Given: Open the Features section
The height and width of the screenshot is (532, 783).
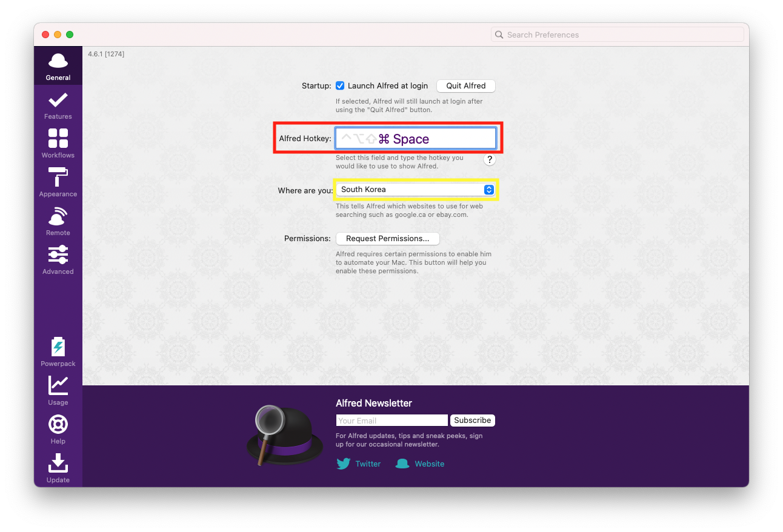Looking at the screenshot, I should click(58, 105).
